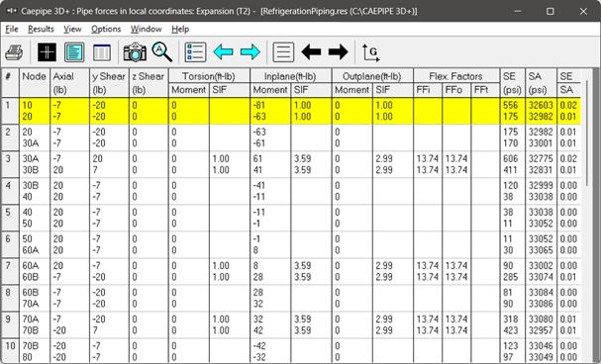The height and width of the screenshot is (364, 601).
Task: Open the magnifying glass find icon
Action: pos(161,52)
